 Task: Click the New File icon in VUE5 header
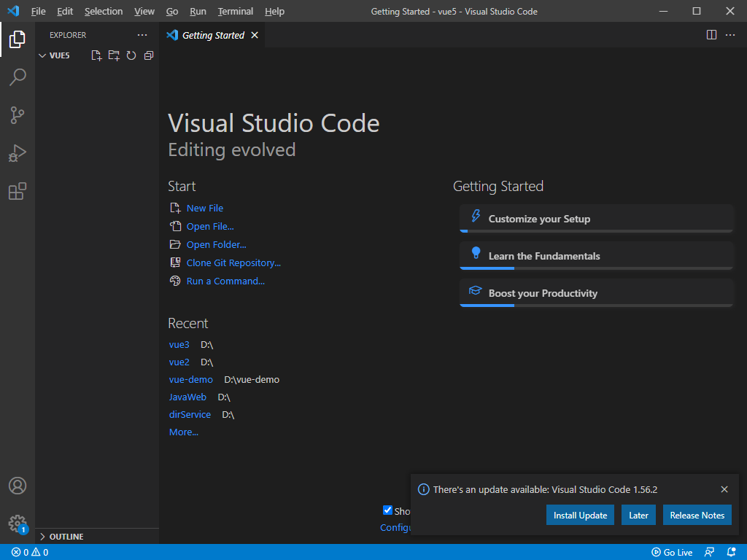[x=96, y=55]
